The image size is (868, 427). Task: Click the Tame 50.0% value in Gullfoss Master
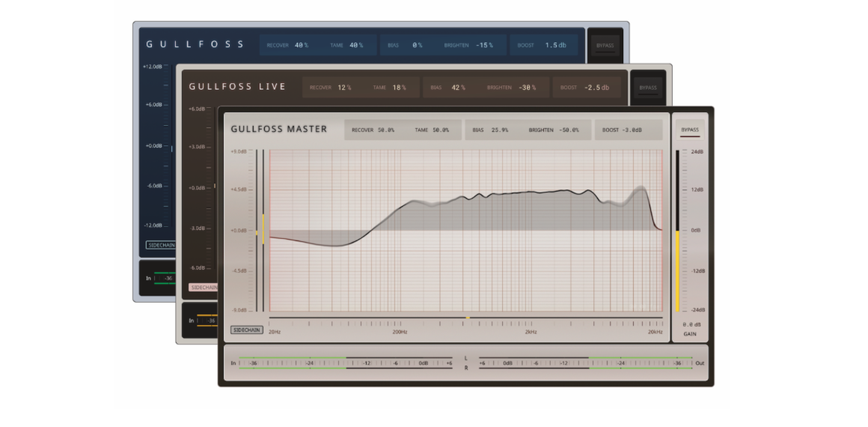pos(439,130)
